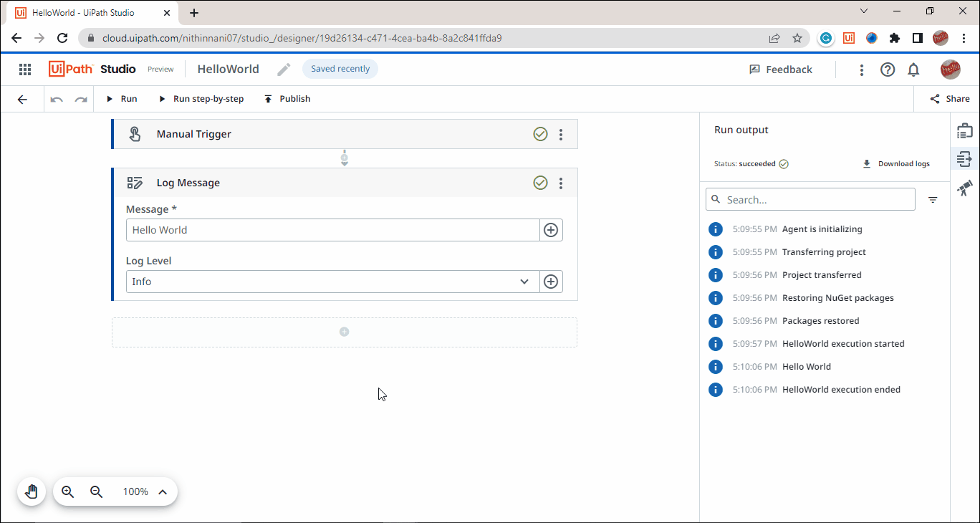This screenshot has width=980, height=523.
Task: Open Manual Trigger three-dot options
Action: 561,134
